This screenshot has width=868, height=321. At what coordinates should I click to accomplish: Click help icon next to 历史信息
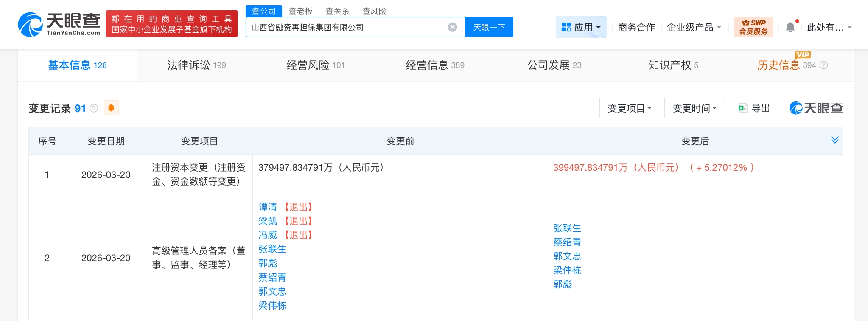824,65
